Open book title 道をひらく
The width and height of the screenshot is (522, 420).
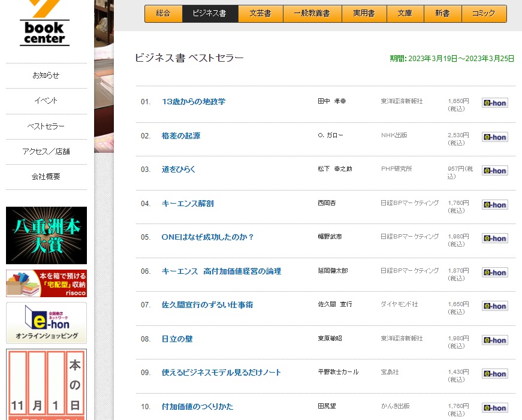pos(178,170)
